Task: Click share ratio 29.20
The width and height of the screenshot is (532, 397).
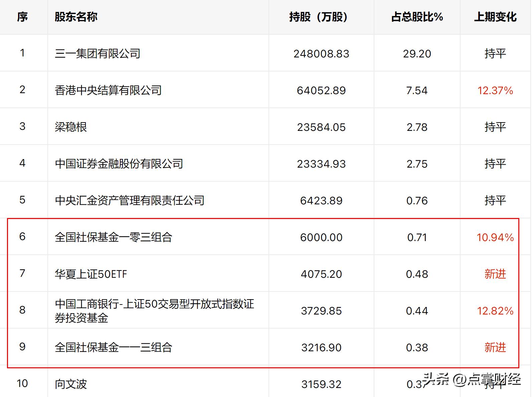Action: point(417,54)
